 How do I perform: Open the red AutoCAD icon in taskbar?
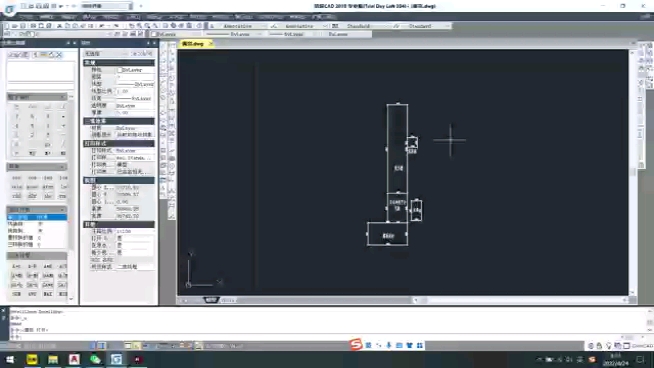74,359
